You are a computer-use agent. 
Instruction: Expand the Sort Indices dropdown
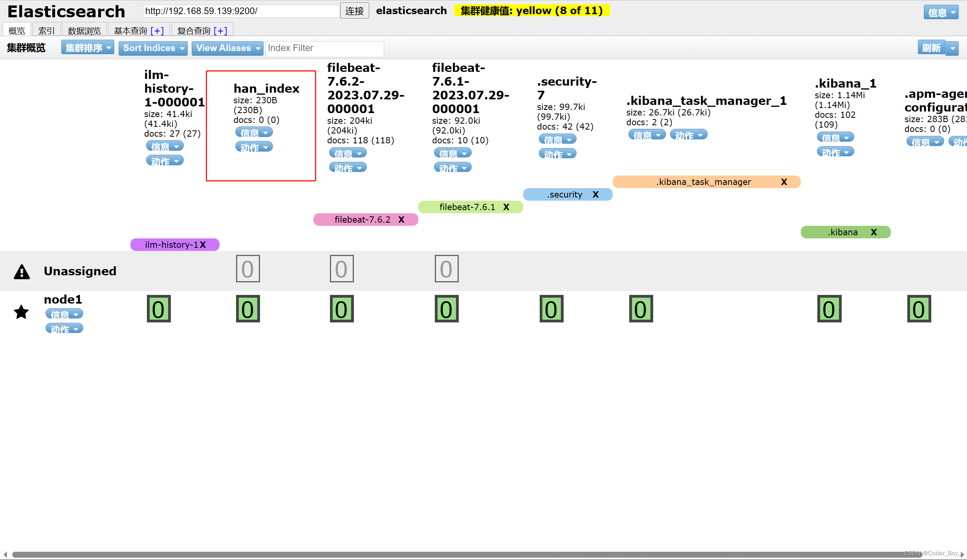click(x=153, y=48)
